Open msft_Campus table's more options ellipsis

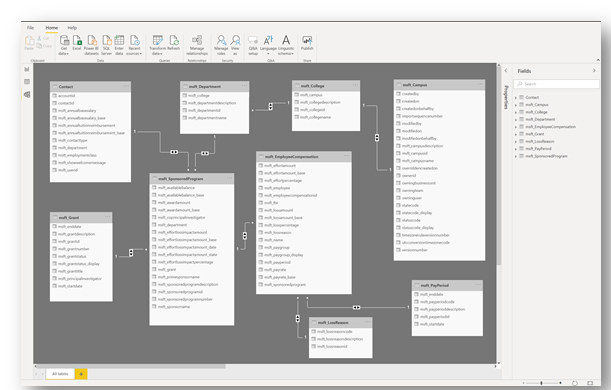[x=480, y=84]
